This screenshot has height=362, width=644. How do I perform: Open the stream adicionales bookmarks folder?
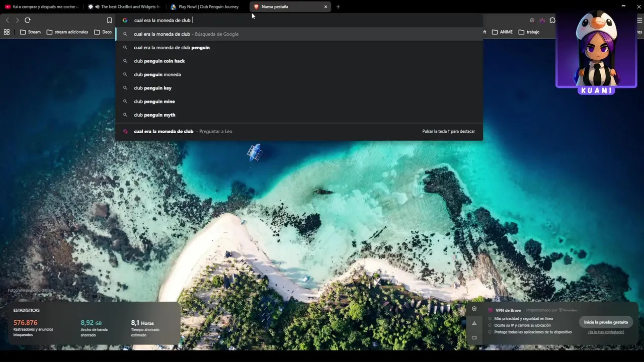(x=67, y=32)
